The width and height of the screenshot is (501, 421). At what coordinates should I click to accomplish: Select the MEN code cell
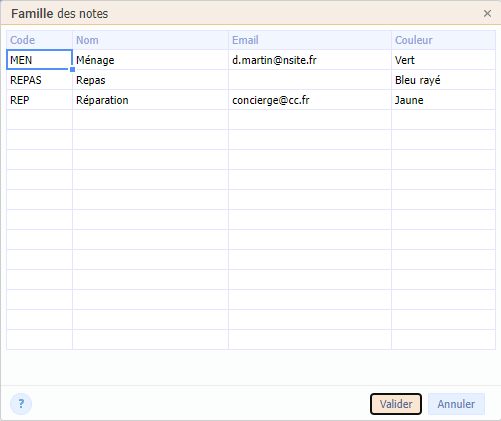[39, 60]
